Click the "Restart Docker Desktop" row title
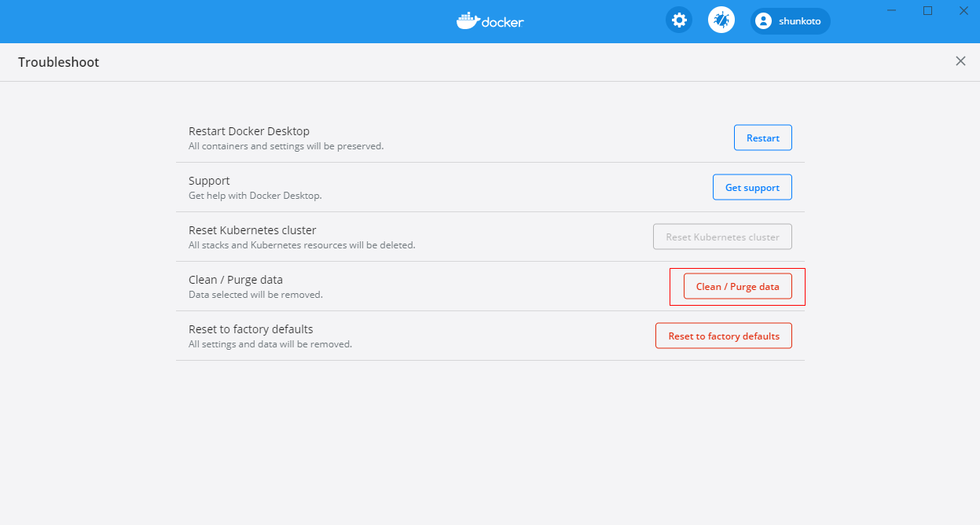Screen dimensions: 980x525 point(249,131)
